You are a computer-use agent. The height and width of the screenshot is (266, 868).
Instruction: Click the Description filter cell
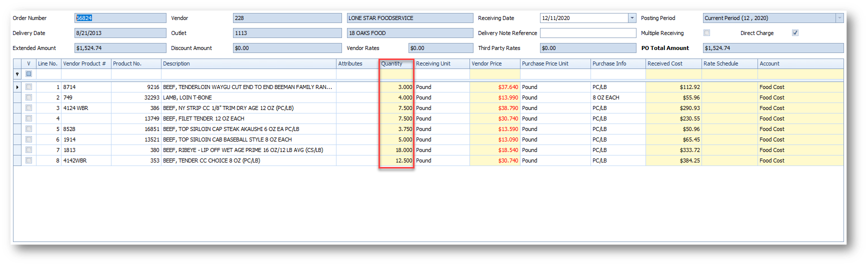pyautogui.click(x=248, y=74)
